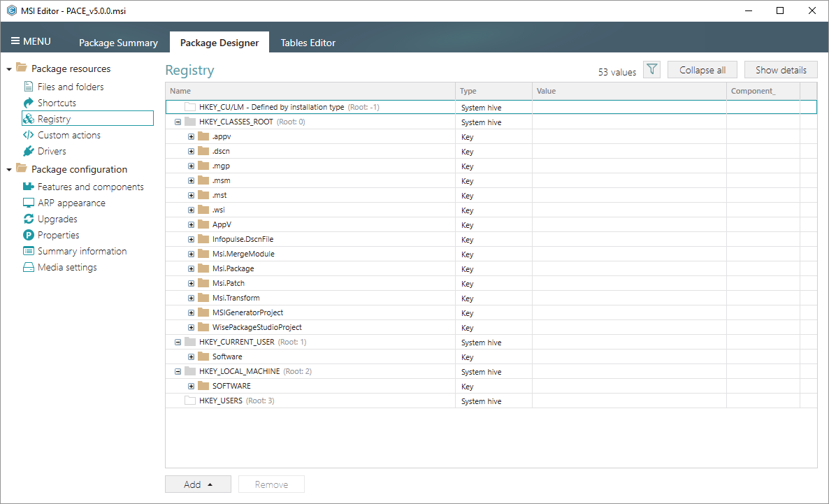Click the Custom actions code icon
Screen dimensions: 829x504
pos(29,135)
